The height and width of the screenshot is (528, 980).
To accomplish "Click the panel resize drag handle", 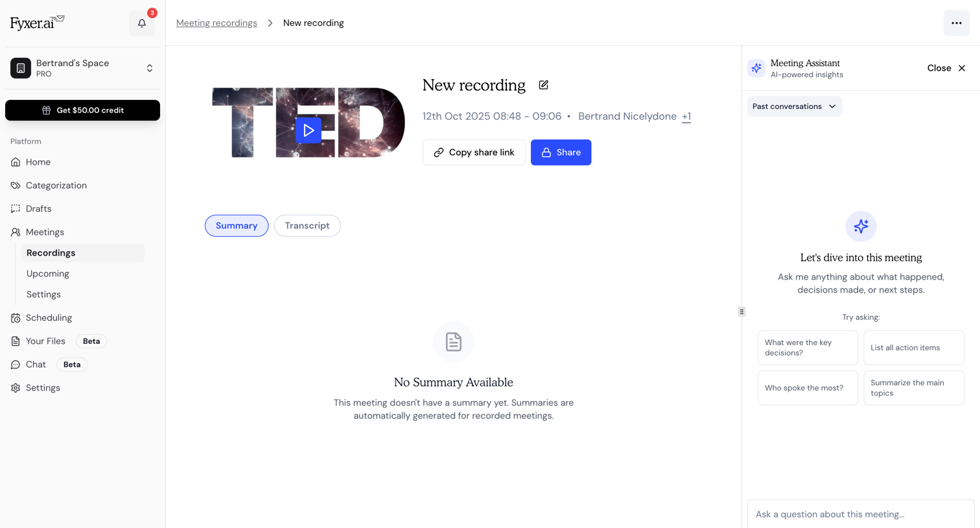I will 741,311.
